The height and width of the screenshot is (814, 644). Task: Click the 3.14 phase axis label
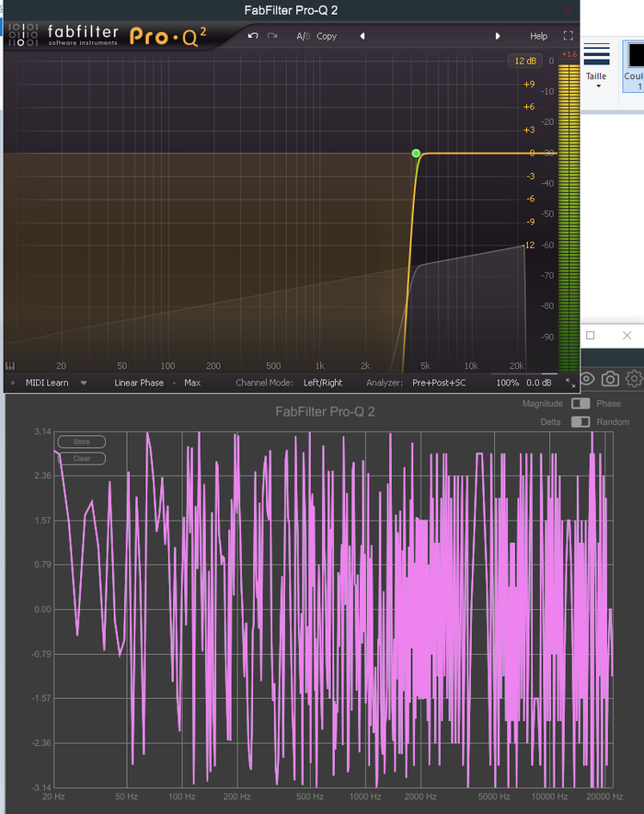(x=42, y=431)
